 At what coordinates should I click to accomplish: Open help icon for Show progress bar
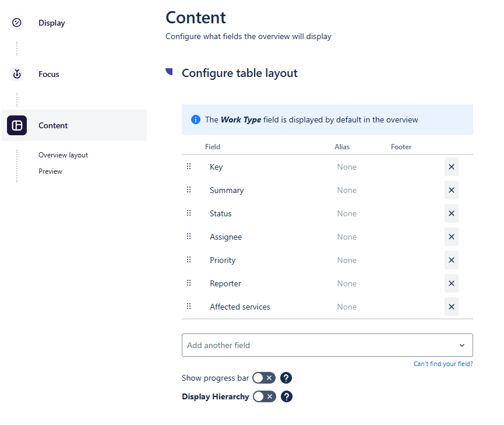tap(286, 378)
